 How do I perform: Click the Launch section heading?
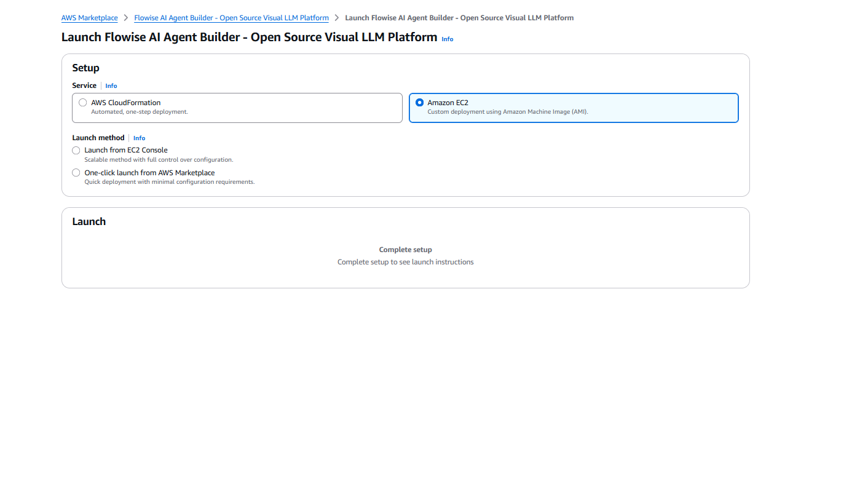(89, 221)
